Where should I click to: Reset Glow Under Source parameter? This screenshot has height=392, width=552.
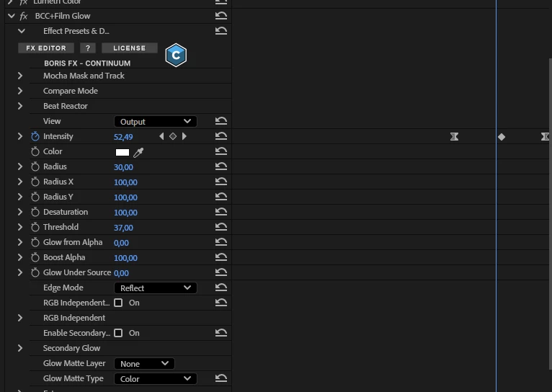(221, 272)
